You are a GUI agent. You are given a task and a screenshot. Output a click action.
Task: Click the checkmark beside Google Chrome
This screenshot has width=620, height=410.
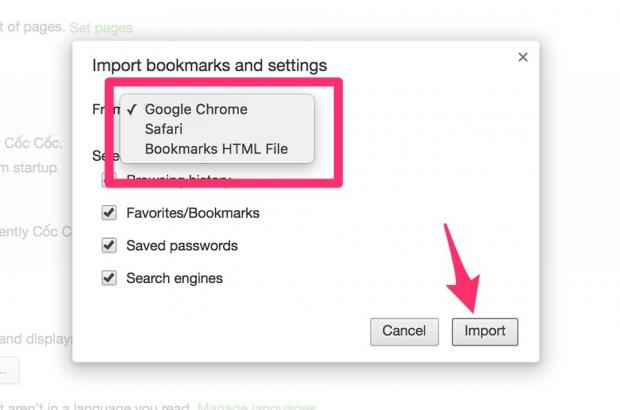point(132,109)
